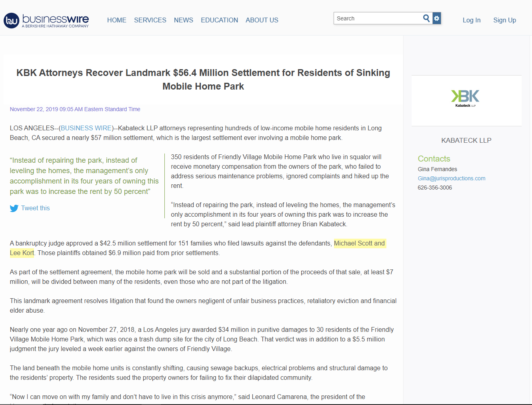Click highlighted text Michael Scott and

[x=359, y=243]
